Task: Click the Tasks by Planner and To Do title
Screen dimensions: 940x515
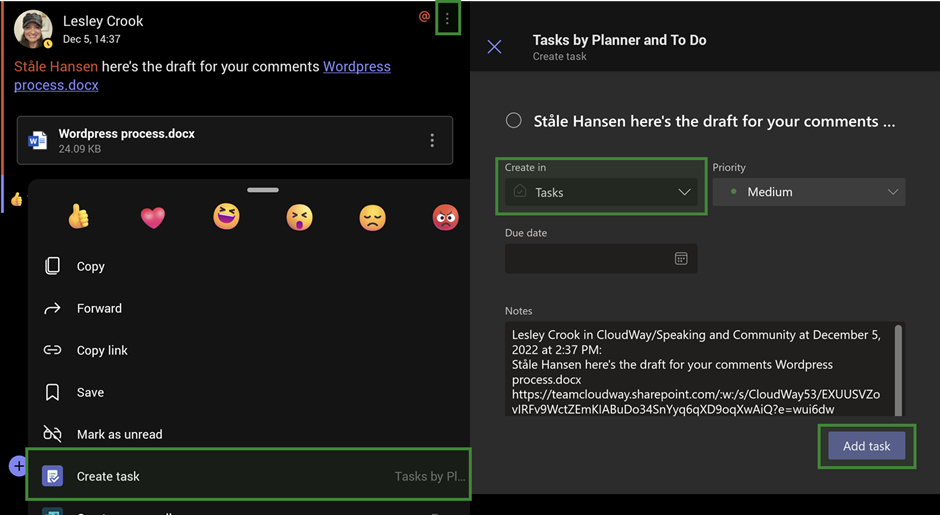Action: pyautogui.click(x=619, y=40)
